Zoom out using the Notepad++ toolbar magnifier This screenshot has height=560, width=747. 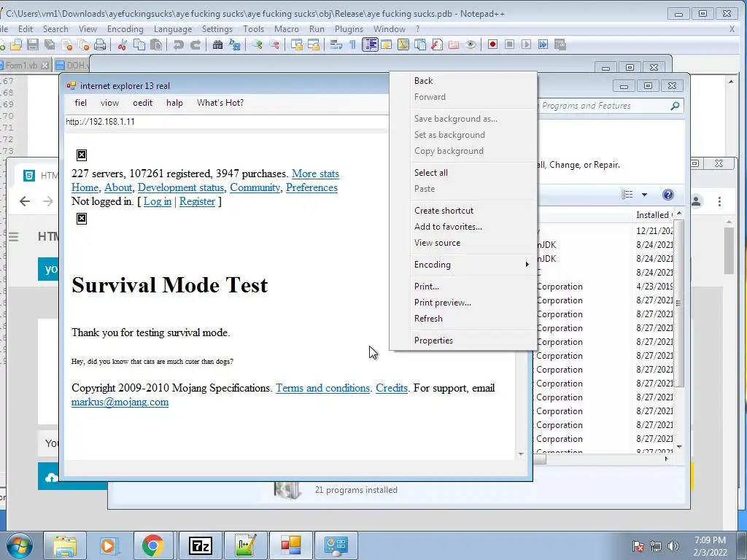pyautogui.click(x=274, y=44)
